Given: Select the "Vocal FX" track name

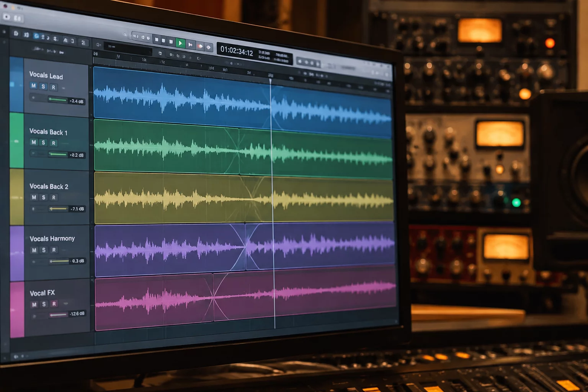Looking at the screenshot, I should [42, 293].
